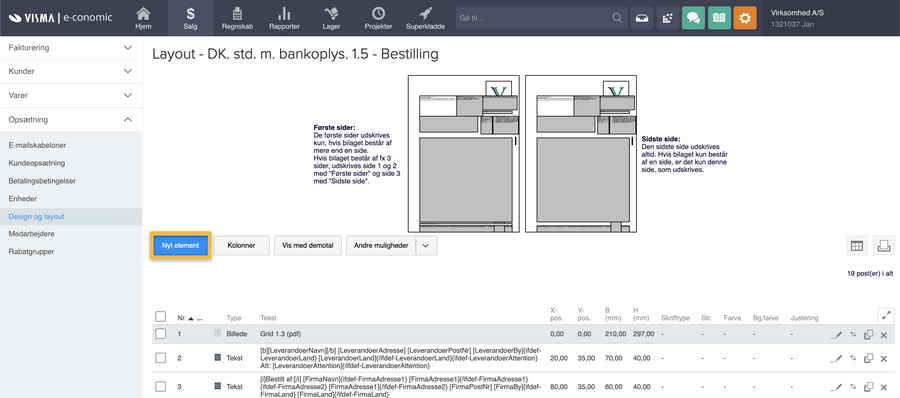Click the Billede type icon in row 1
Image resolution: width=900 pixels, height=398 pixels.
pos(218,334)
